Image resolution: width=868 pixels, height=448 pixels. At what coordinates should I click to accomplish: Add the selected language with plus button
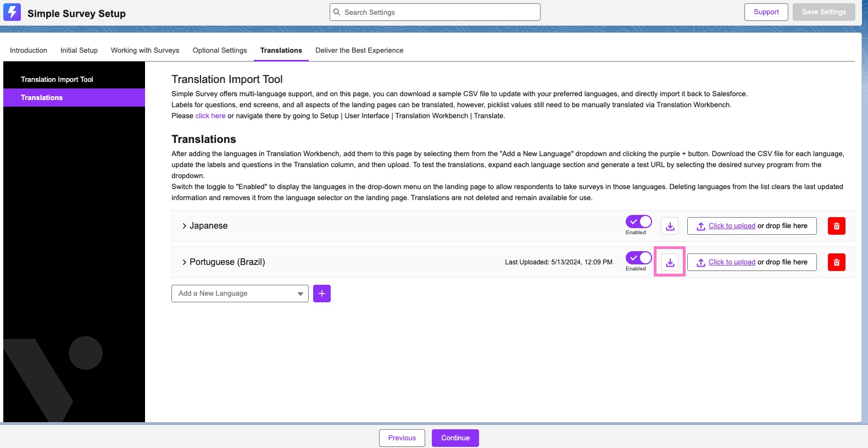pos(322,294)
